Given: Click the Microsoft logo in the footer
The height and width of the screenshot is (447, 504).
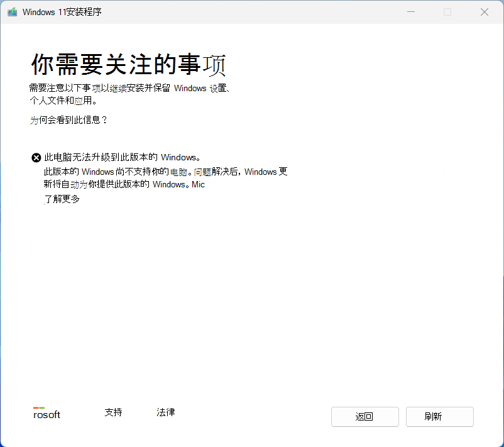Looking at the screenshot, I should tap(47, 413).
